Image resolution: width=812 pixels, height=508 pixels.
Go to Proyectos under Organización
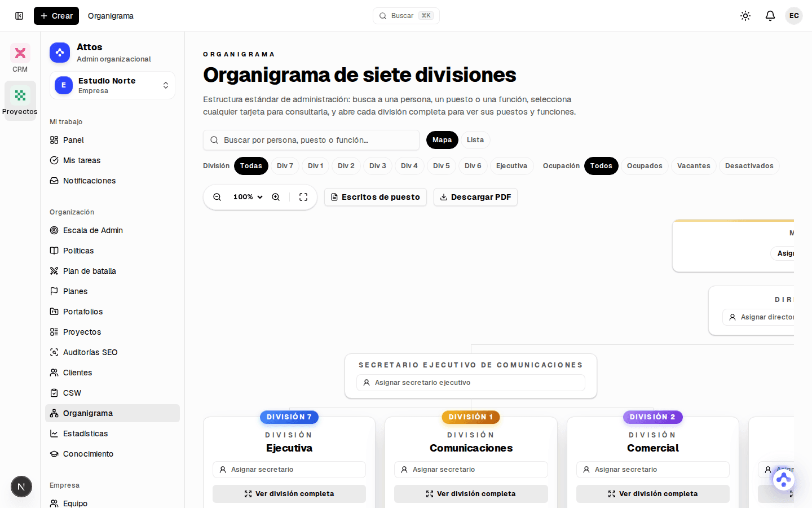(x=112, y=332)
